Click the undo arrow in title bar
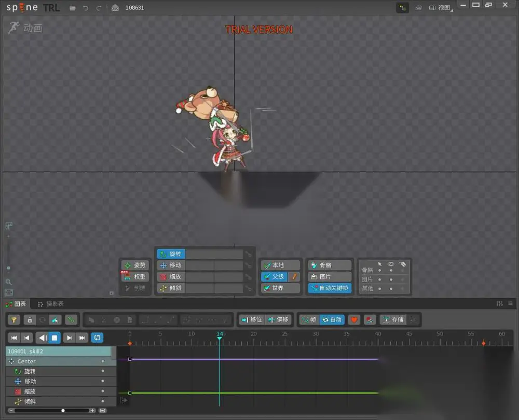This screenshot has height=420, width=519. (86, 8)
